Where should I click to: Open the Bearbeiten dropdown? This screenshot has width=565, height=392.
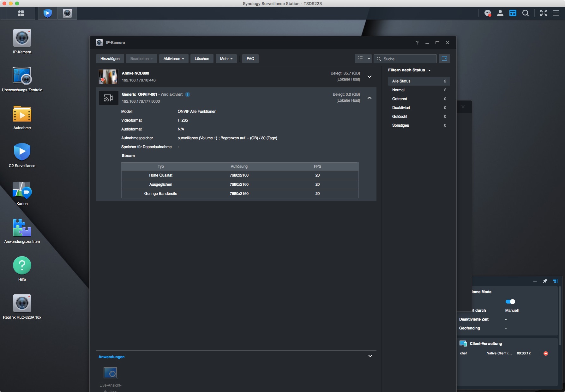click(141, 59)
